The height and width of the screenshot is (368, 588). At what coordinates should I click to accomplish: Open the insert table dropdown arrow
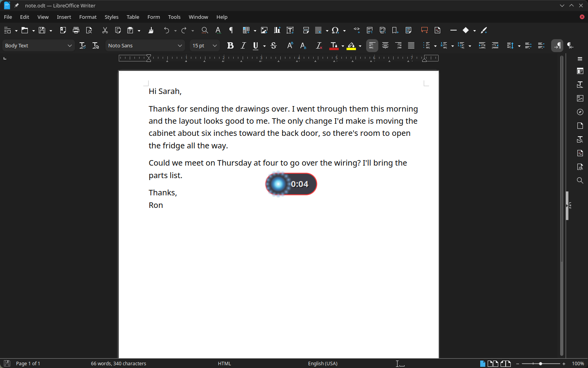pos(255,31)
